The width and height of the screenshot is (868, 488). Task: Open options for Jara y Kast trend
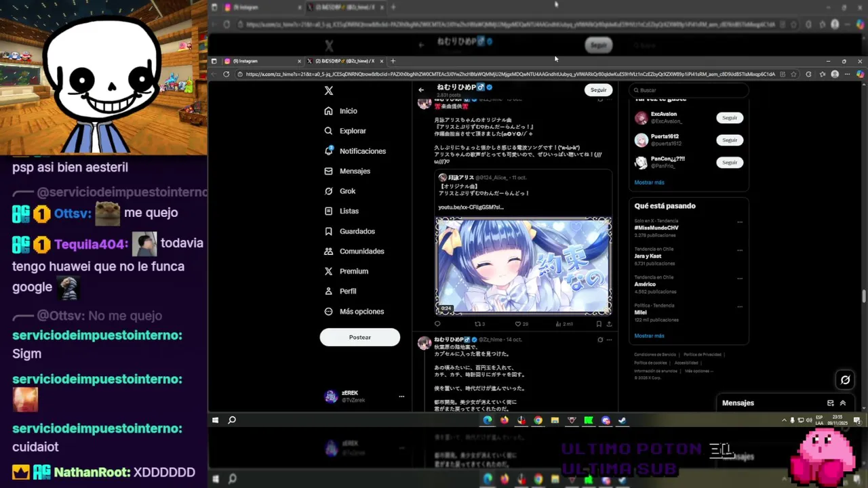tap(740, 250)
